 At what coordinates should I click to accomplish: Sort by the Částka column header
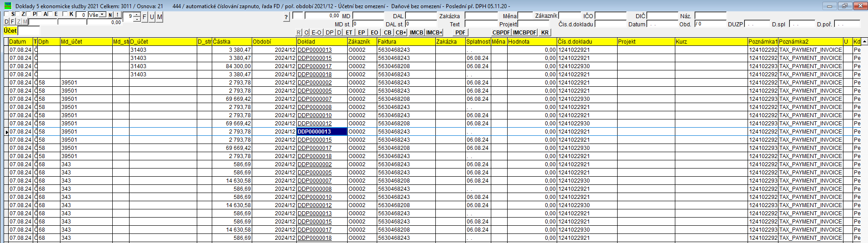232,41
